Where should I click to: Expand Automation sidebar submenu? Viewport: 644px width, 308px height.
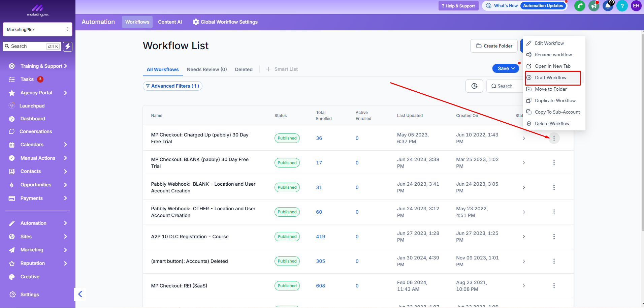point(65,223)
